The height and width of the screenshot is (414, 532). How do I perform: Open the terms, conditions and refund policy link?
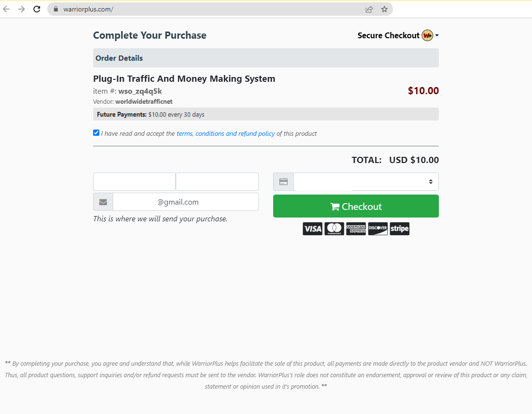pyautogui.click(x=225, y=133)
